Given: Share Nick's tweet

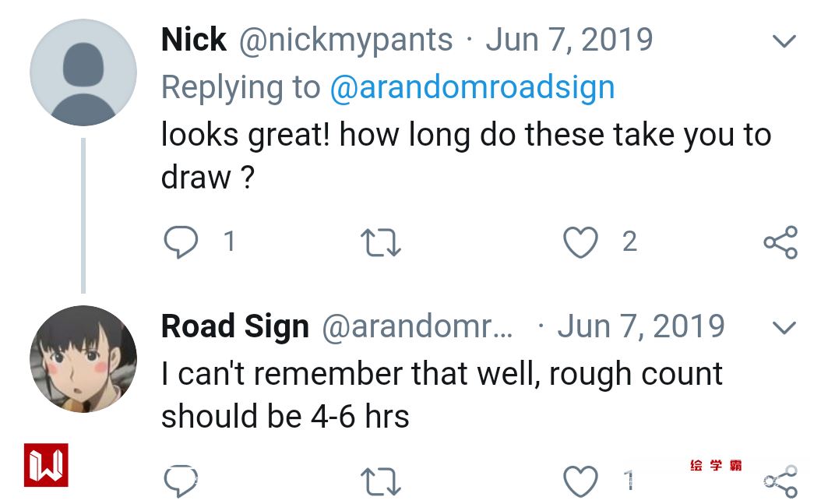Looking at the screenshot, I should tap(780, 242).
